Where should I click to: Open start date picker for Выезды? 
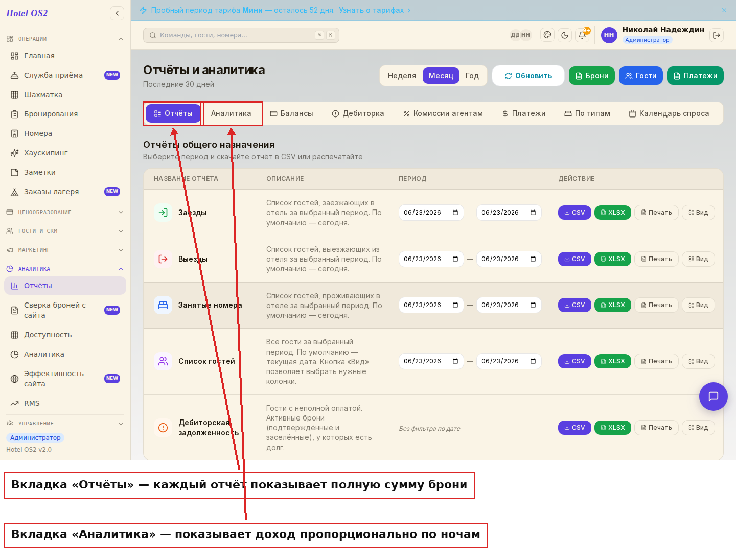pos(455,259)
